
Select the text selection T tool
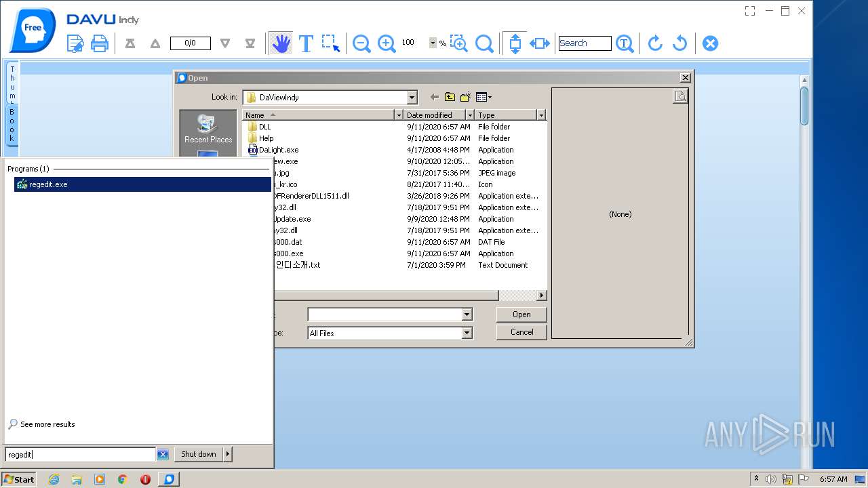[x=306, y=43]
